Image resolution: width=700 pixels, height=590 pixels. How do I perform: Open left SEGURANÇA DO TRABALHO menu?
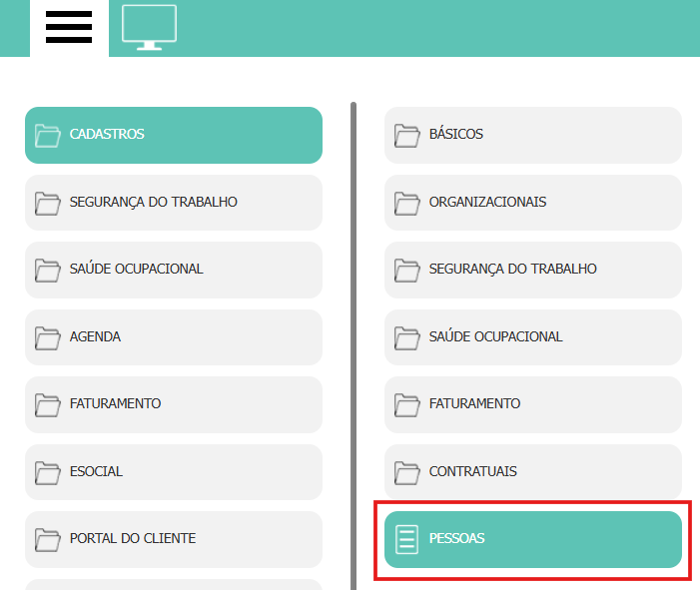tap(174, 203)
